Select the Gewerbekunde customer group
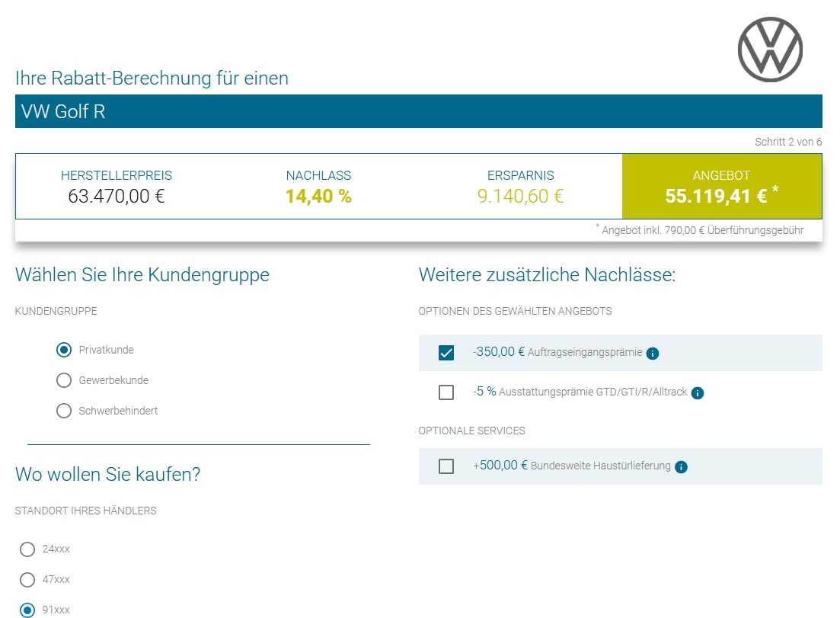The width and height of the screenshot is (840, 618). (64, 380)
